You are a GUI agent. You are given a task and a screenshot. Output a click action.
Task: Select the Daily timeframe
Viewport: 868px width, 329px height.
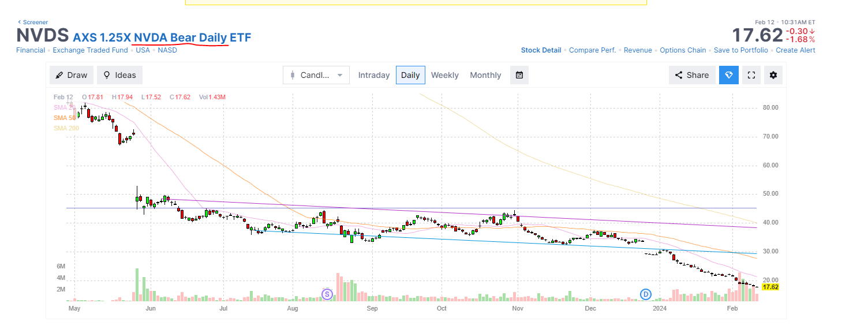point(410,75)
